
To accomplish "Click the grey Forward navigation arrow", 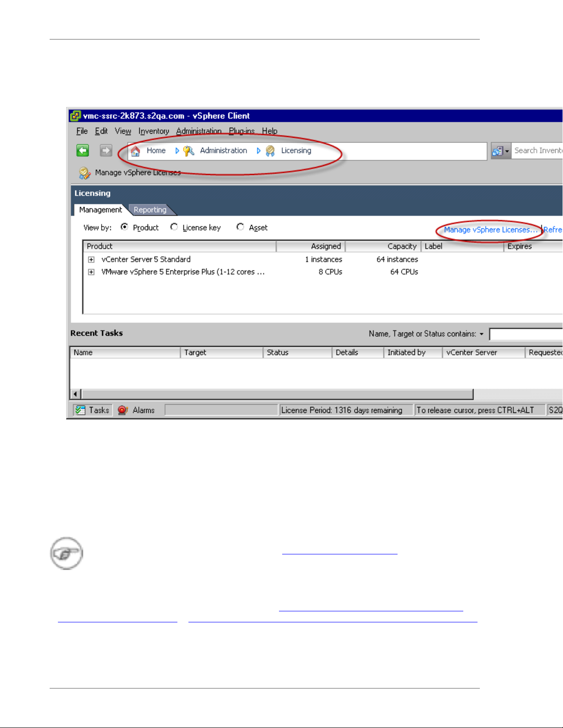I will 106,150.
